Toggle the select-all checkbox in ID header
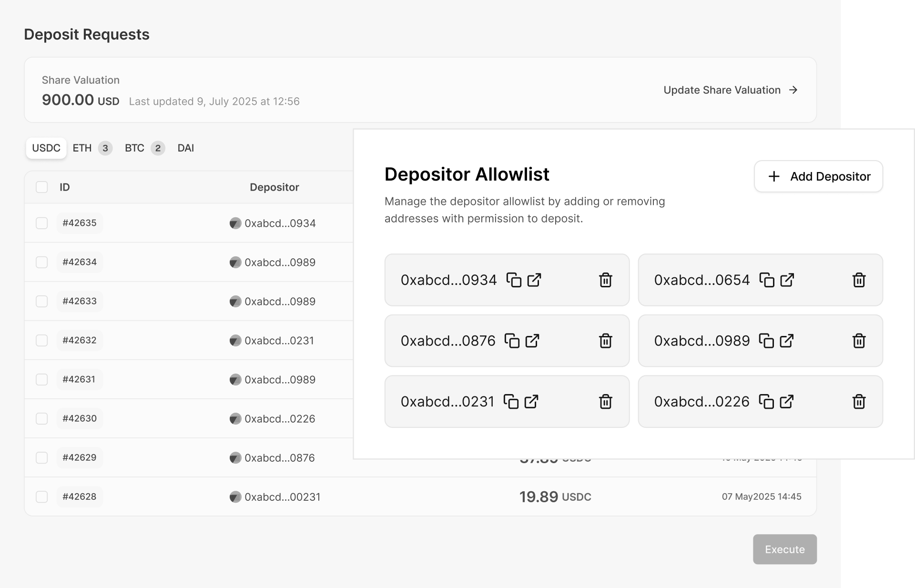 tap(42, 187)
